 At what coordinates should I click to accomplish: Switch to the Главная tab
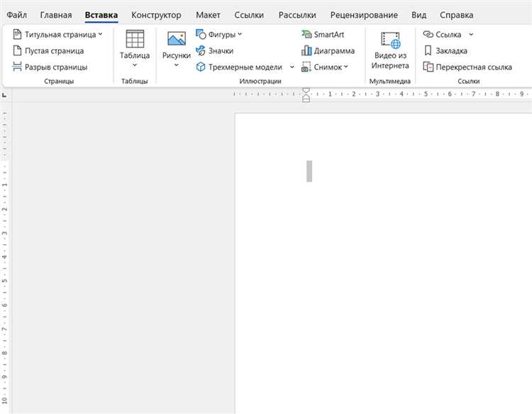tap(56, 15)
